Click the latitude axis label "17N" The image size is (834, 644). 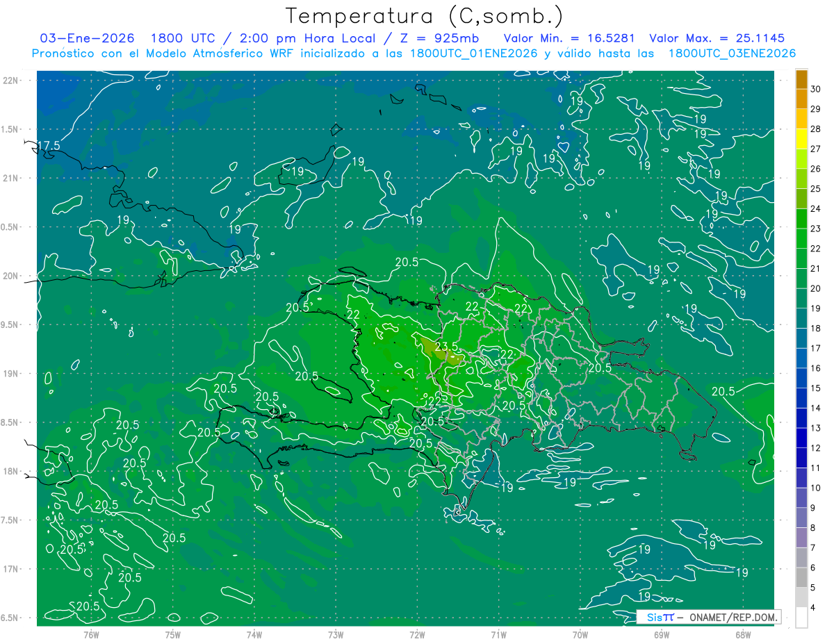[x=11, y=569]
